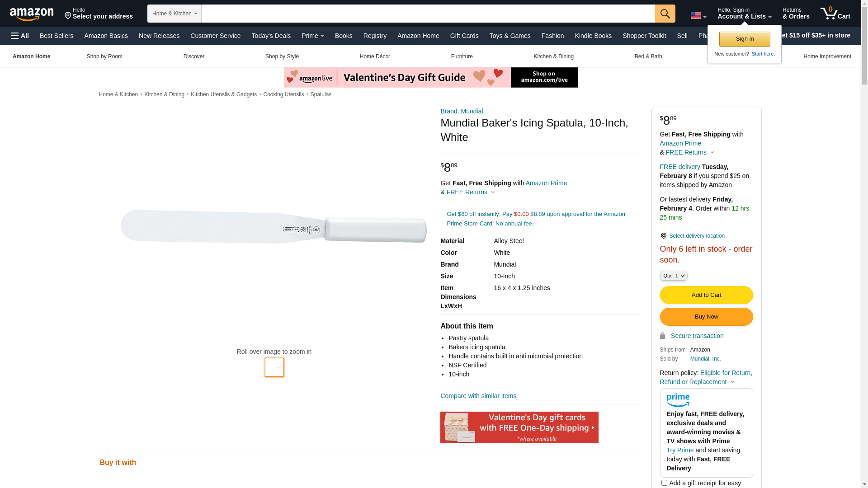This screenshot has width=868, height=488.
Task: Click the Buy Now button
Action: coord(706,317)
